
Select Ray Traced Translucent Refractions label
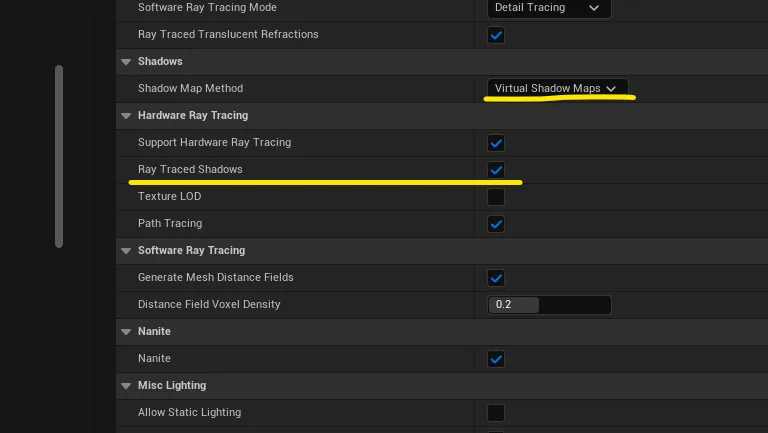(x=228, y=34)
